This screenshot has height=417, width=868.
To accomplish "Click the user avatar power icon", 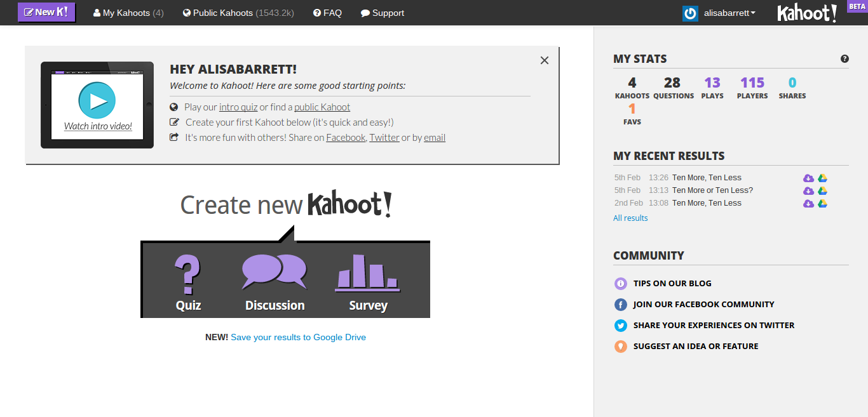I will click(690, 13).
